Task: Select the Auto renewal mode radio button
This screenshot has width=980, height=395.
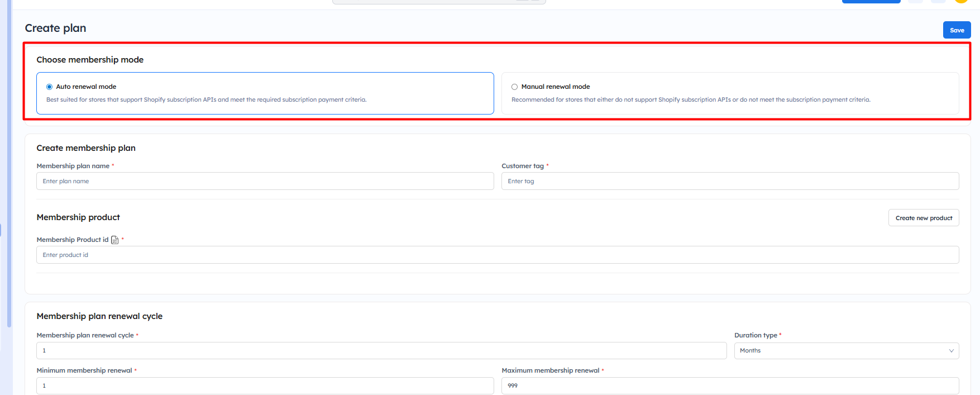Action: coord(50,87)
